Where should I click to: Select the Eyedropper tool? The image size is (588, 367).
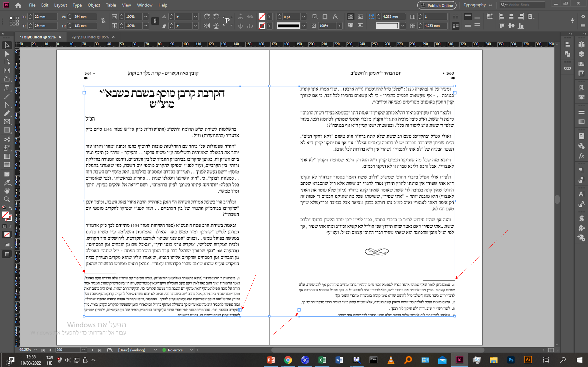point(7,182)
